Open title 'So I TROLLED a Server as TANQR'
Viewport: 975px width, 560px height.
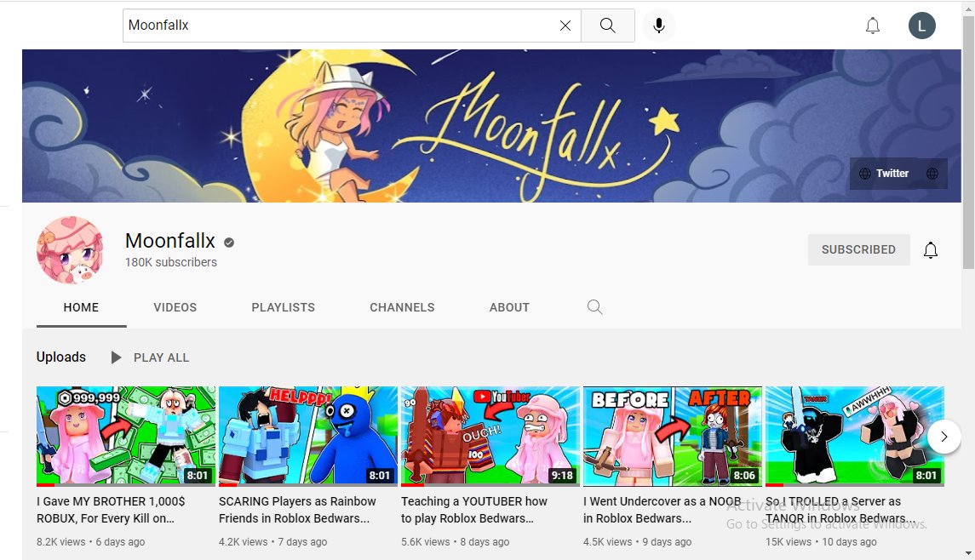tap(840, 510)
